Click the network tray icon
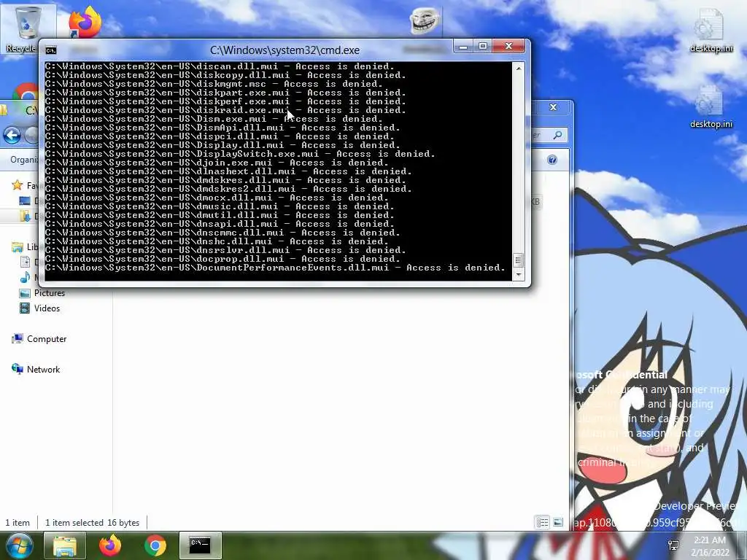 click(673, 545)
